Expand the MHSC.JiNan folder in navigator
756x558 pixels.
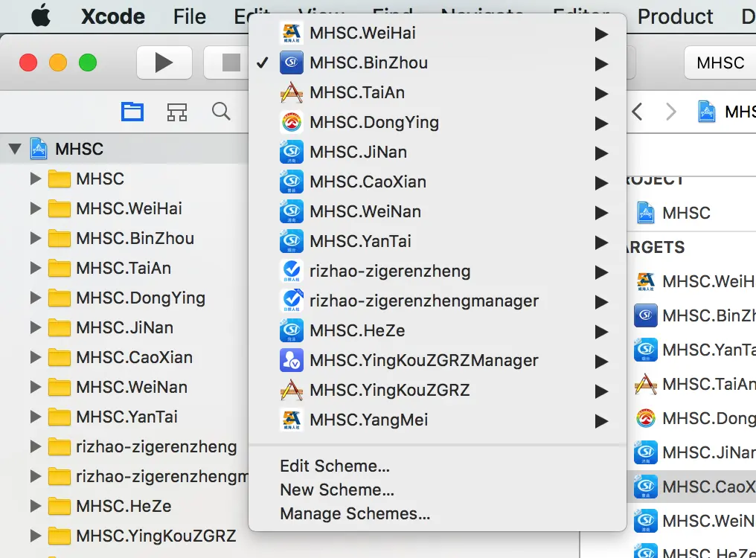pyautogui.click(x=35, y=327)
